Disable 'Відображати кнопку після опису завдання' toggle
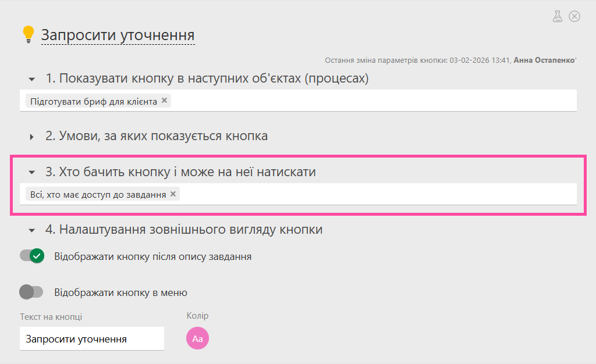This screenshot has height=364, width=596. (32, 256)
